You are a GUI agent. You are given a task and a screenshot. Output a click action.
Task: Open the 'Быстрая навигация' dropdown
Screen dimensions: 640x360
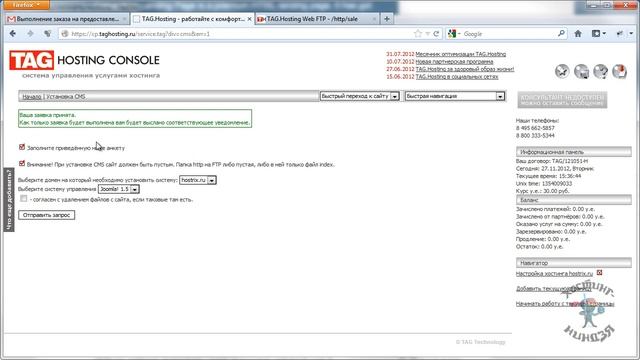[x=455, y=96]
